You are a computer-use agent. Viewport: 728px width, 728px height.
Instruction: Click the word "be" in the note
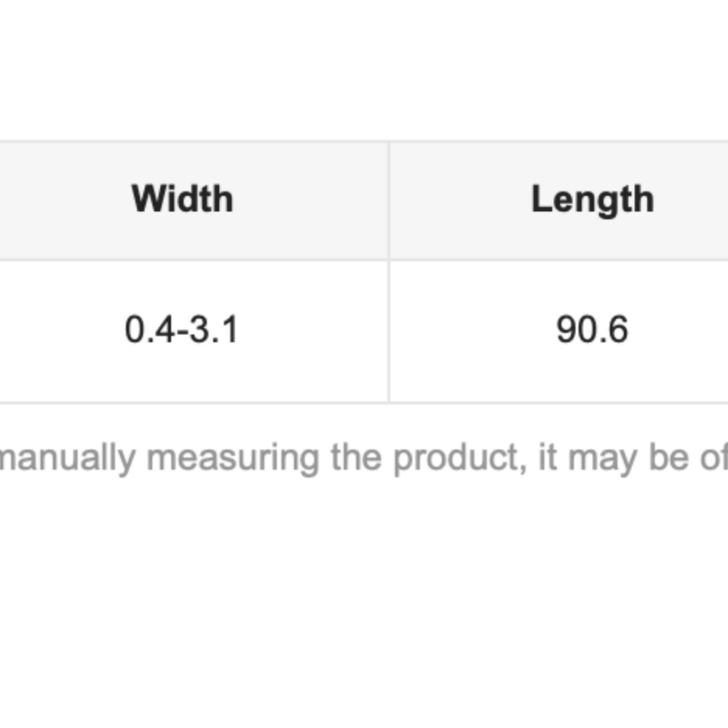(668, 457)
